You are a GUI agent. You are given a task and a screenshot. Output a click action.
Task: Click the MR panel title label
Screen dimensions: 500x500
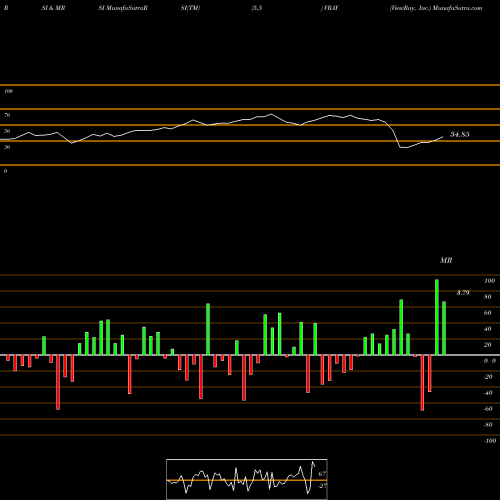point(446,260)
